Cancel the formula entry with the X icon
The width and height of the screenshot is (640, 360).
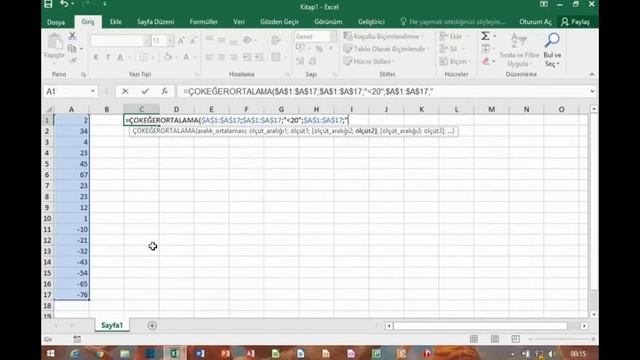coord(125,91)
